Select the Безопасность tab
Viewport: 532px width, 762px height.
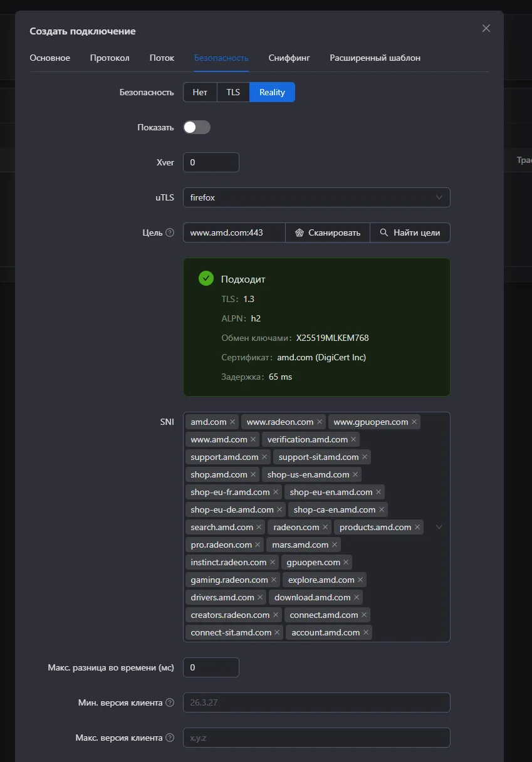221,58
